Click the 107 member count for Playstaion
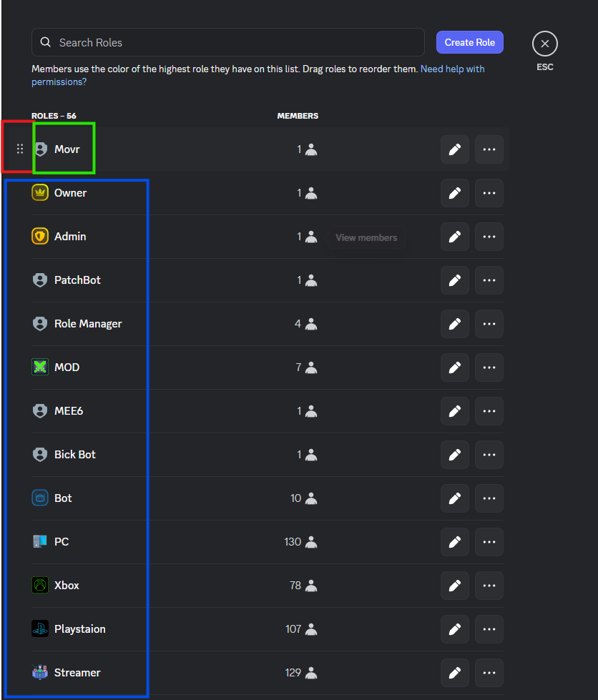 (x=301, y=629)
